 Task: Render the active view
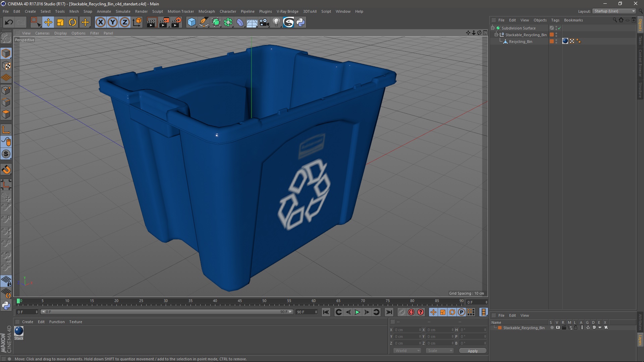[152, 22]
